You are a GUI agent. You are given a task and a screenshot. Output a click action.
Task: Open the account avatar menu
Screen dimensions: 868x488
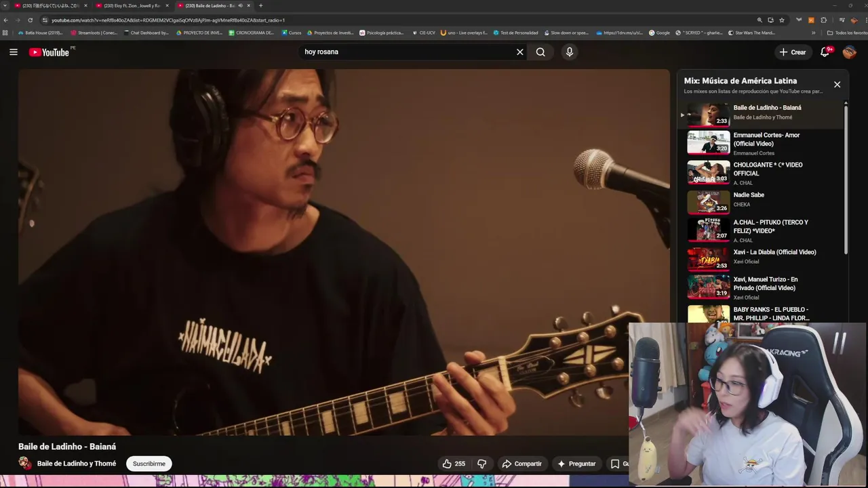tap(849, 52)
